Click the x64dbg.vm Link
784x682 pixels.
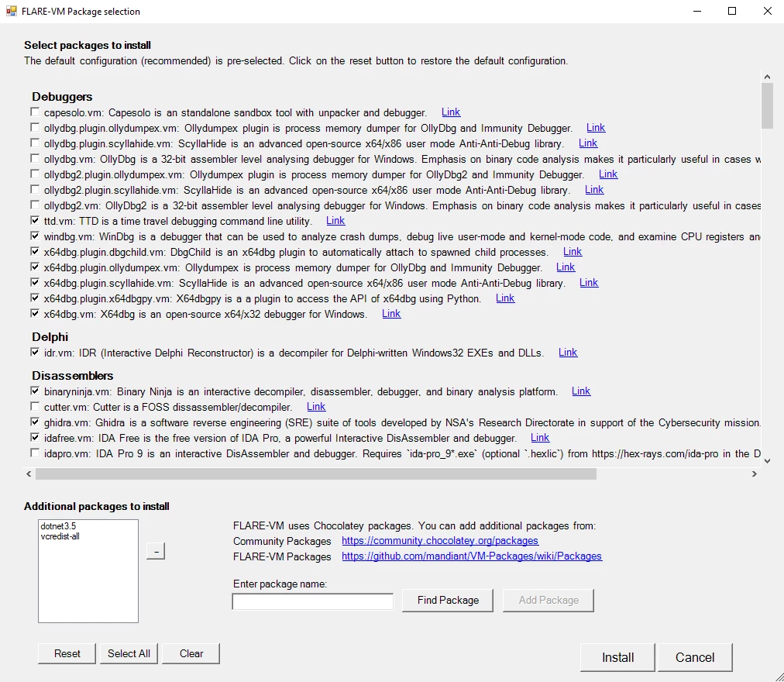(x=391, y=314)
